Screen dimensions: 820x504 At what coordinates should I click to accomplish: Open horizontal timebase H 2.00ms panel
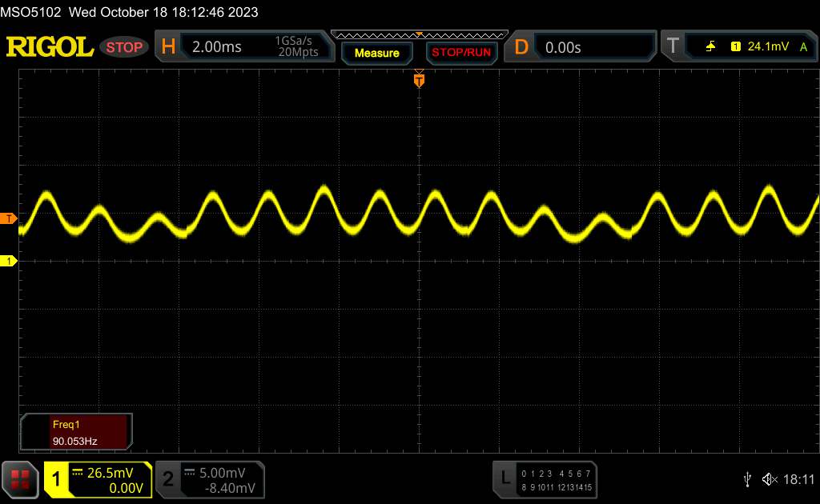[x=244, y=46]
